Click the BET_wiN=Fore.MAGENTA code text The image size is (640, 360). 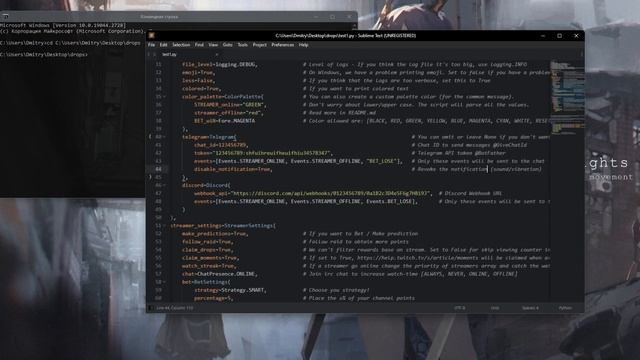point(224,121)
